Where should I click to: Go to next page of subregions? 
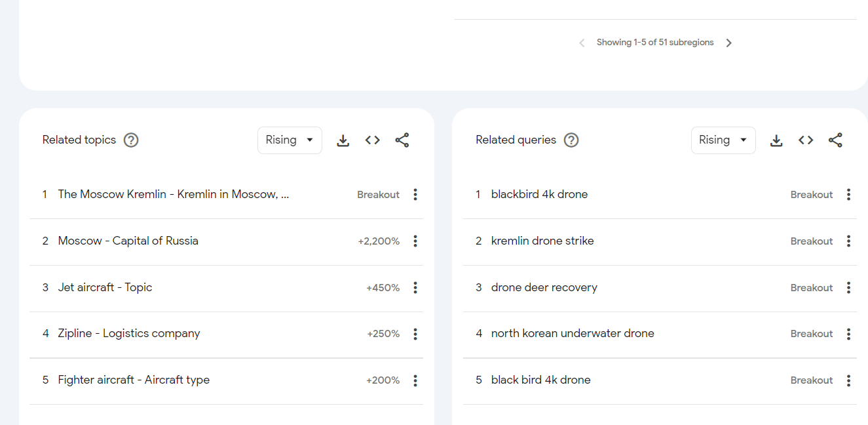tap(729, 43)
